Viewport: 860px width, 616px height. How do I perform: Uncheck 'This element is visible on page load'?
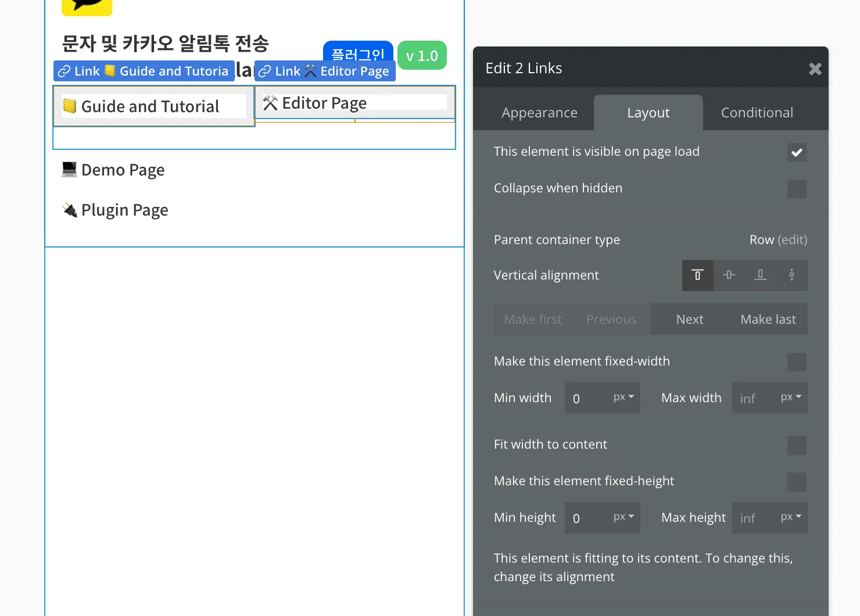click(x=797, y=152)
